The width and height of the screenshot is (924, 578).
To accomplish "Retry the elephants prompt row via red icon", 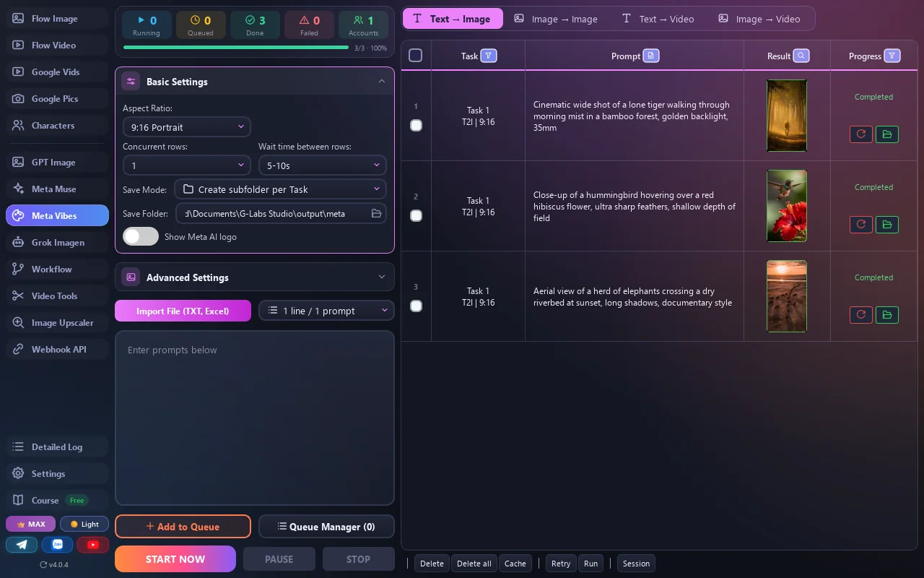I will tap(861, 314).
